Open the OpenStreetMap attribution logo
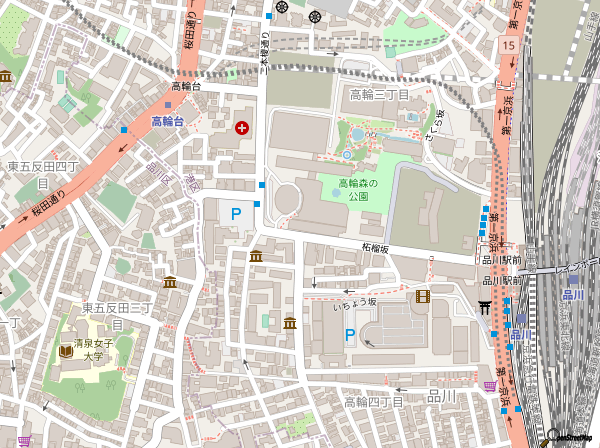 tap(570, 437)
